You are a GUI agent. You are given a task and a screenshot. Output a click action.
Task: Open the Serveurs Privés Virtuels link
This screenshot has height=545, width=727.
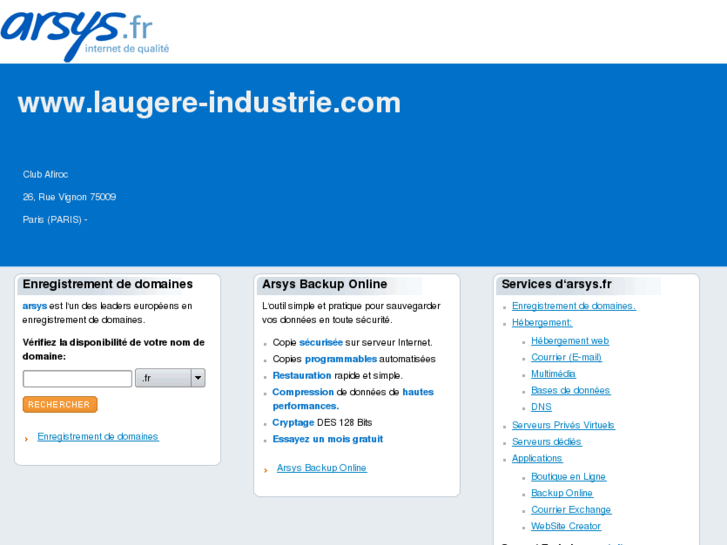(563, 425)
